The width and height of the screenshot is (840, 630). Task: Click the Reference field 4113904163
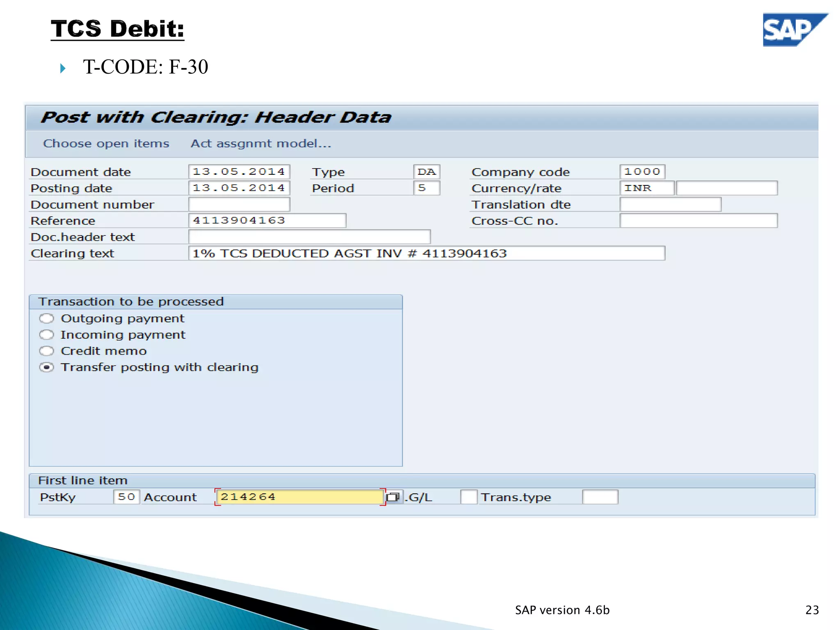tap(267, 220)
